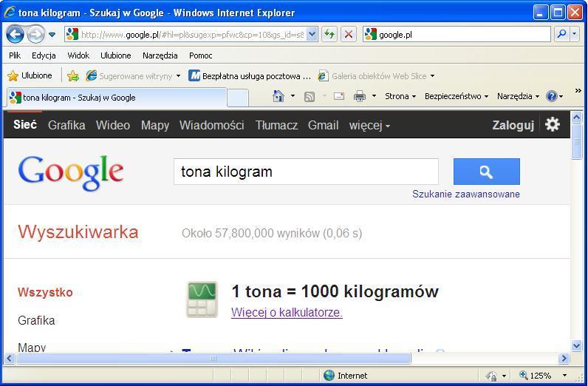The width and height of the screenshot is (588, 386).
Task: Open the Narzędzia menu in menu bar
Action: tap(160, 55)
